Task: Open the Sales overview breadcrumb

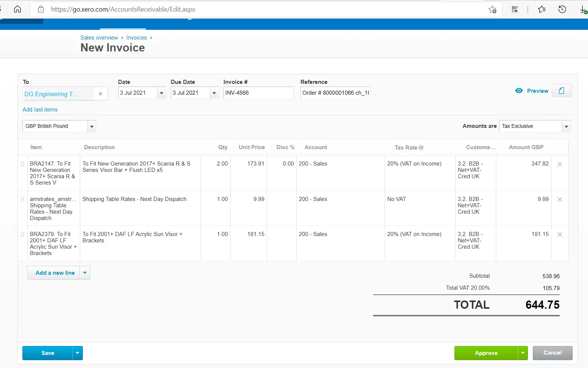Action: [99, 38]
